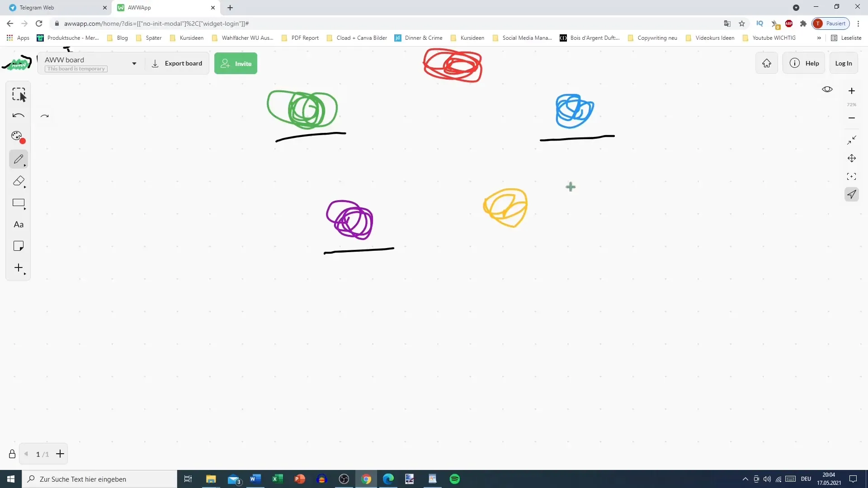Click the Invite button

point(236,63)
